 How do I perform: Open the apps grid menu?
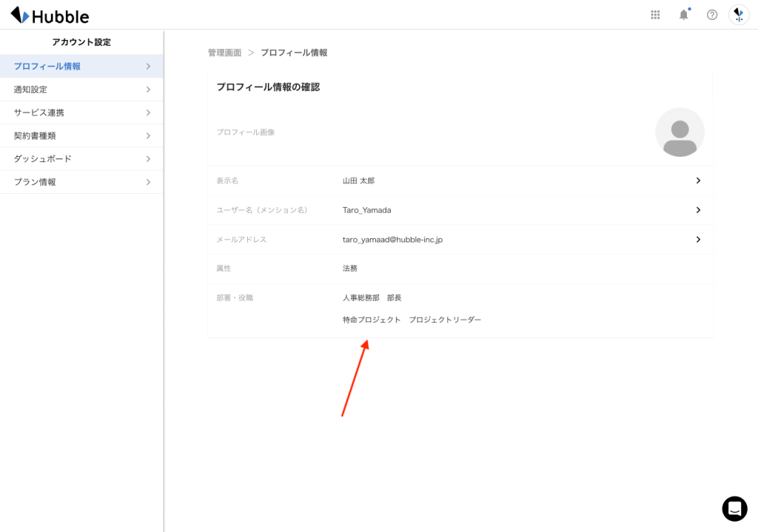(655, 15)
